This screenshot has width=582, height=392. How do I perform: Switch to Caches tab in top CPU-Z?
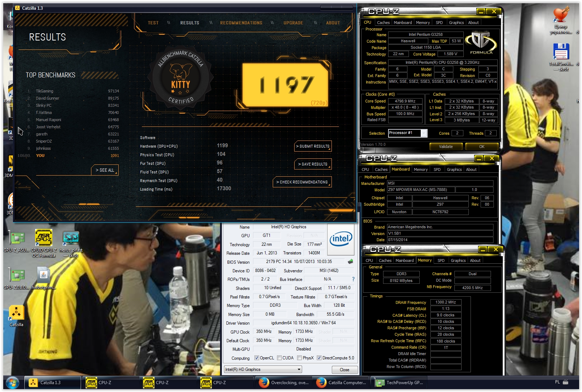coord(383,23)
